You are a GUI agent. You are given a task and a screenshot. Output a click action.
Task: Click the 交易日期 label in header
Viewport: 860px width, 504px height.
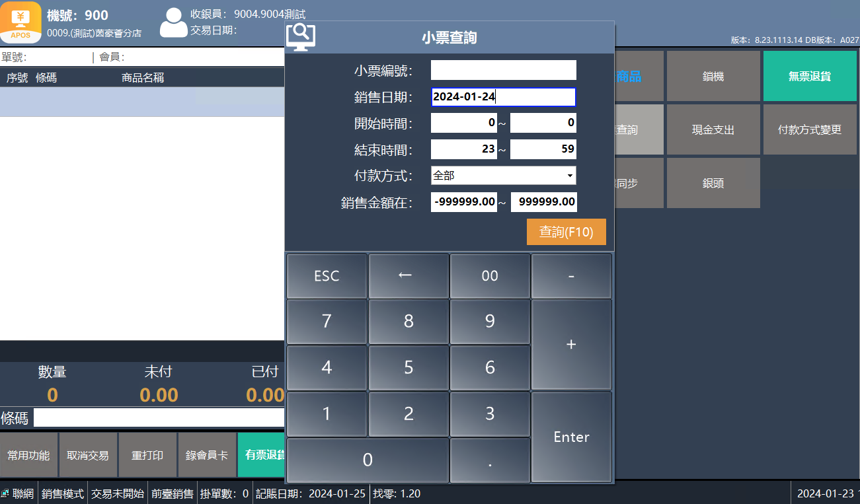coord(214,30)
